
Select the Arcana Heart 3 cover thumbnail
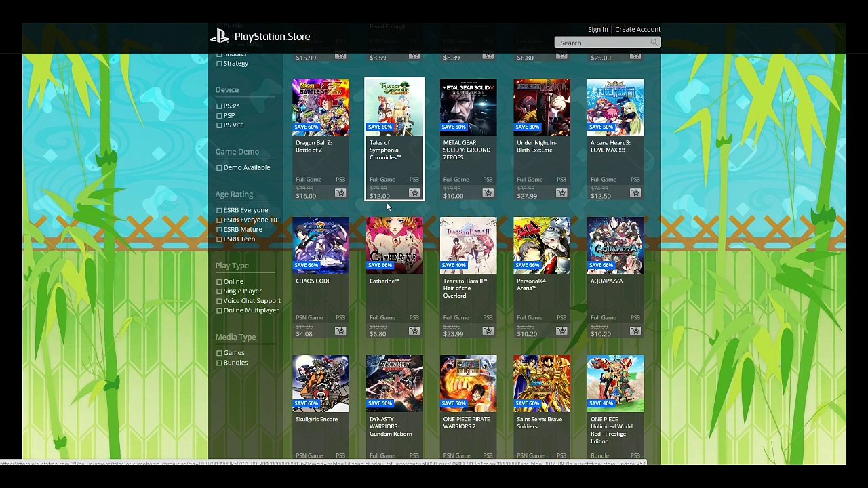pyautogui.click(x=616, y=107)
